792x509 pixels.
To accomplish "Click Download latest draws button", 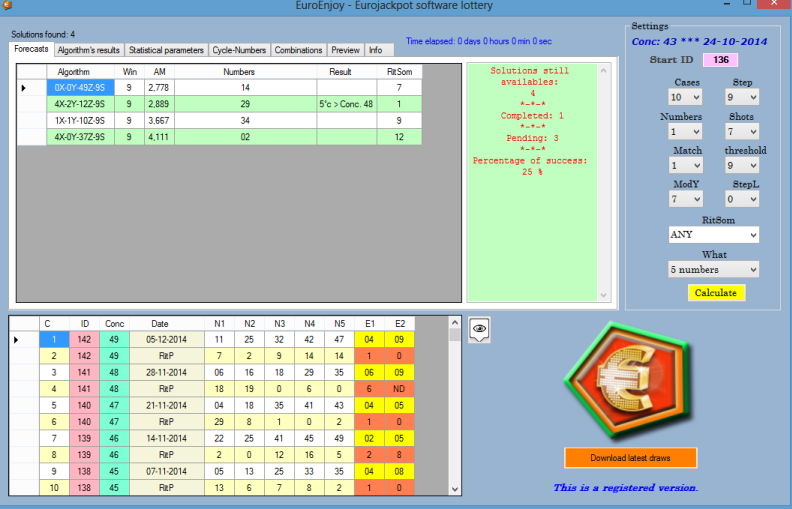I will tap(630, 457).
